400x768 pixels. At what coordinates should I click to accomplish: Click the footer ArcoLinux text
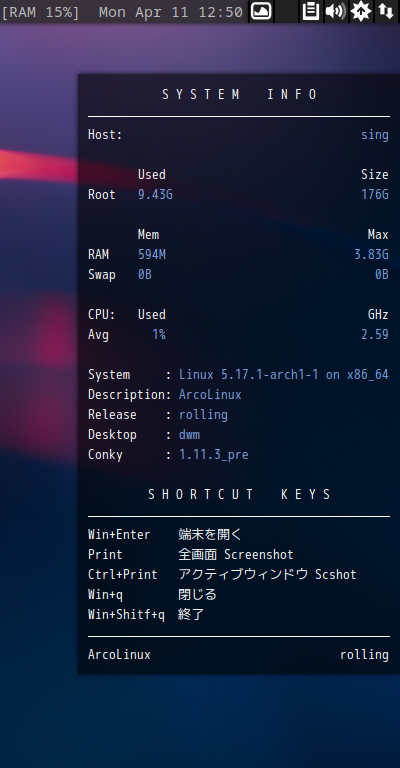click(119, 655)
